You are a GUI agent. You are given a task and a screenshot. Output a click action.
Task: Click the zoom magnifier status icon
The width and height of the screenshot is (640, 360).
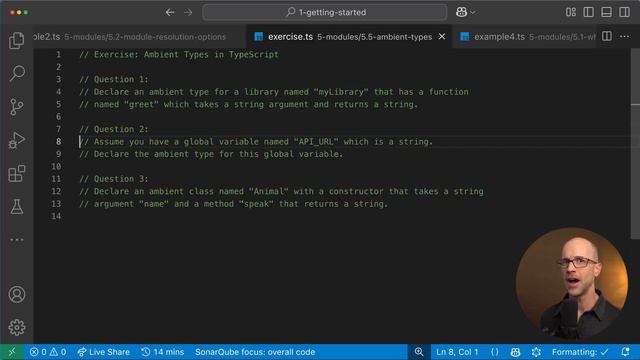coord(419,352)
